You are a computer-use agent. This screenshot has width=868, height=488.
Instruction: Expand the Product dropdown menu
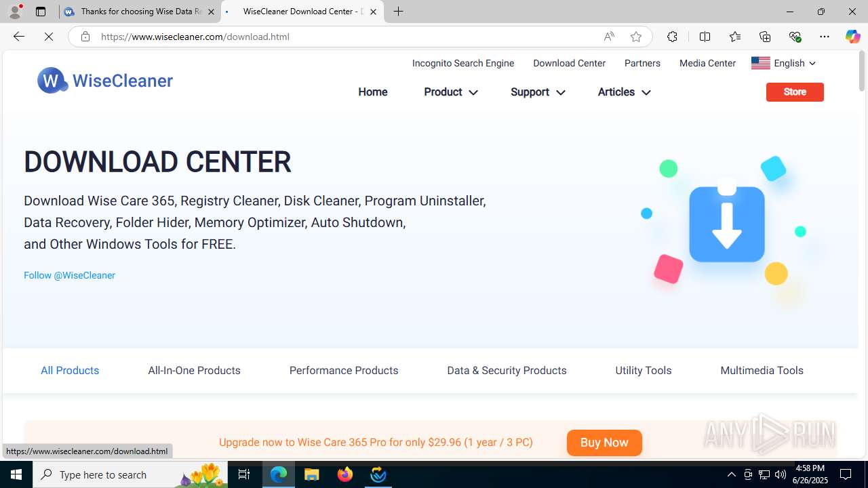click(x=450, y=92)
